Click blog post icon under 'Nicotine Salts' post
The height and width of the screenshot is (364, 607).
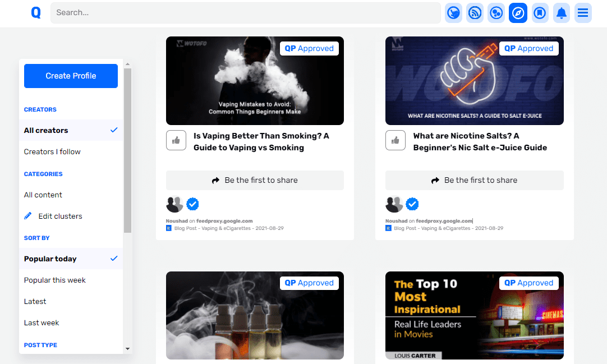click(x=388, y=228)
